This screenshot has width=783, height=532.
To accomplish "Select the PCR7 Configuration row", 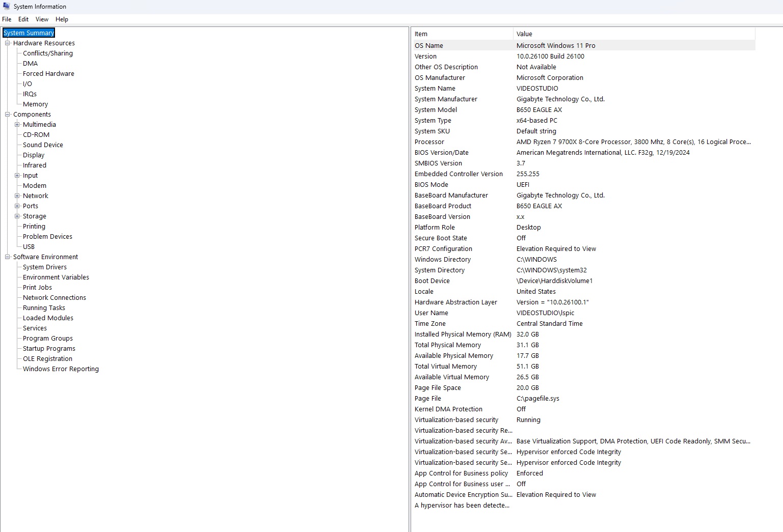I will [x=583, y=249].
